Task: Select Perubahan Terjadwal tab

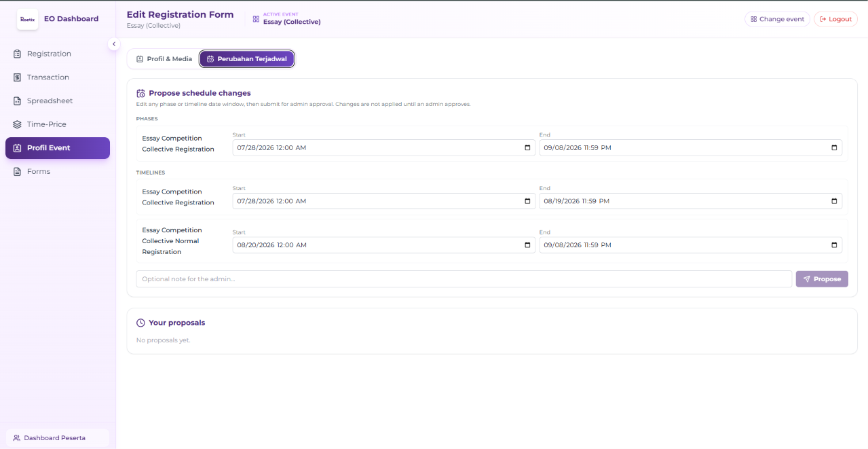Action: (x=247, y=59)
